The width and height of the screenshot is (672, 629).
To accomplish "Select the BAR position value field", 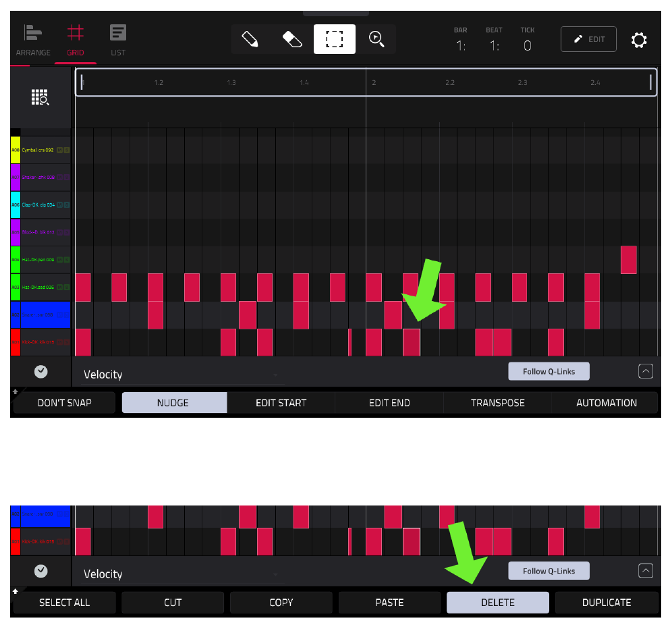I will [461, 45].
